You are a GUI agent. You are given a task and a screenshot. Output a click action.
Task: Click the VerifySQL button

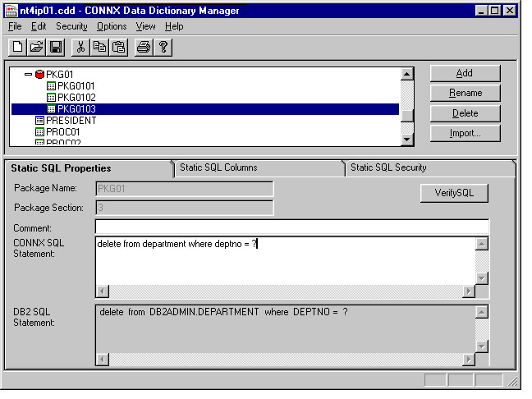click(x=454, y=193)
